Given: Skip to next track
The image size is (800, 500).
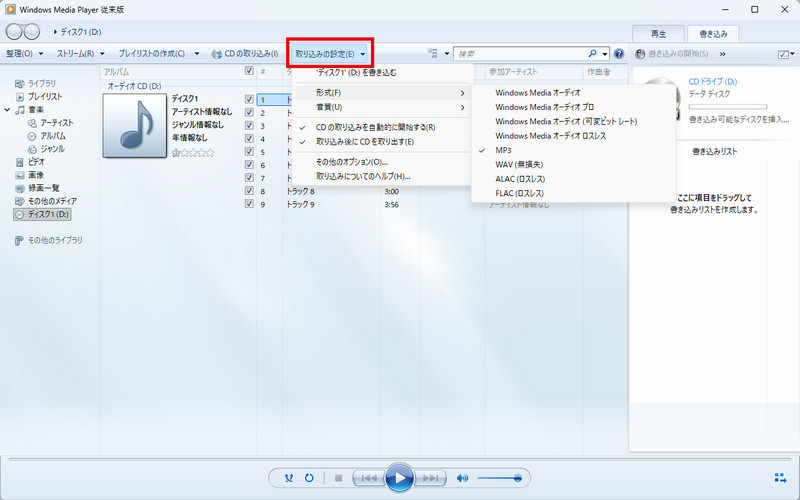Looking at the screenshot, I should click(x=430, y=478).
